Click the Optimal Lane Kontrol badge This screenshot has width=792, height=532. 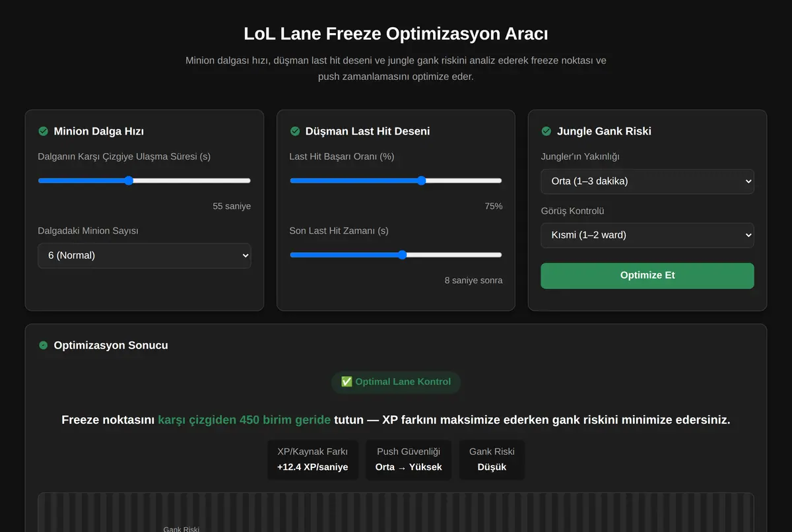pos(396,382)
